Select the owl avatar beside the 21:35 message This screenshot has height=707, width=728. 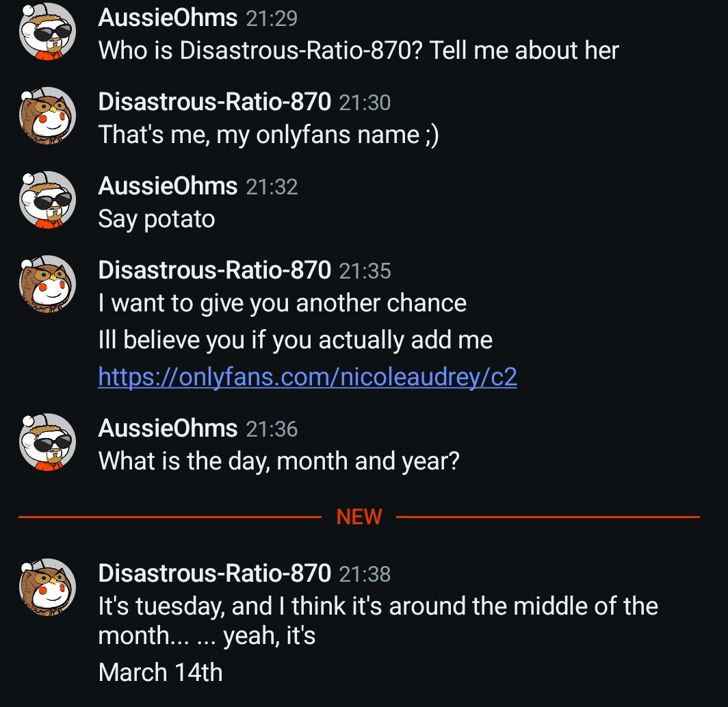tap(47, 286)
